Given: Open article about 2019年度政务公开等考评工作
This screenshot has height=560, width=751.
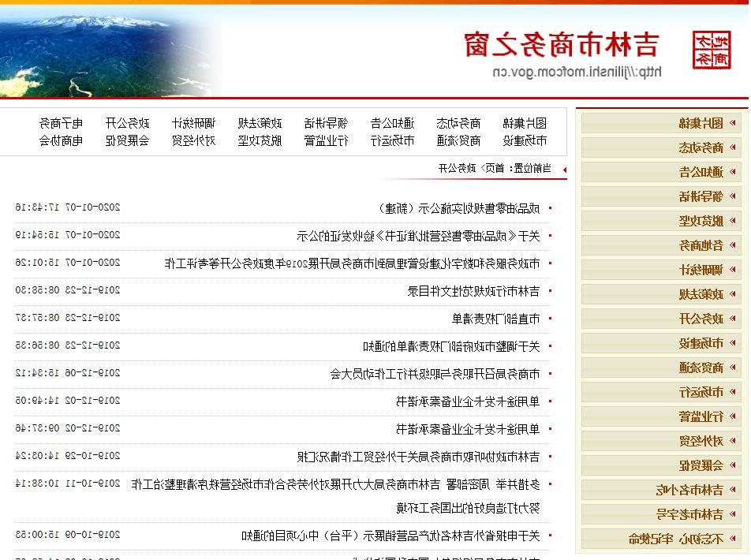Looking at the screenshot, I should coord(352,263).
